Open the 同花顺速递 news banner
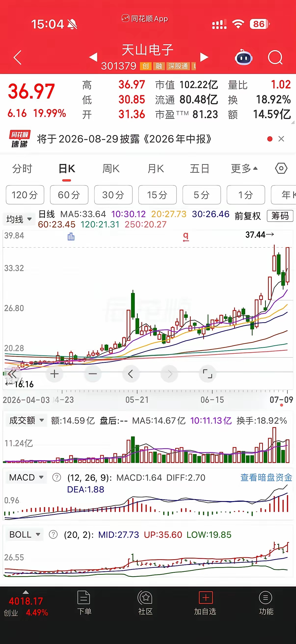The width and height of the screenshot is (296, 644). [x=148, y=139]
